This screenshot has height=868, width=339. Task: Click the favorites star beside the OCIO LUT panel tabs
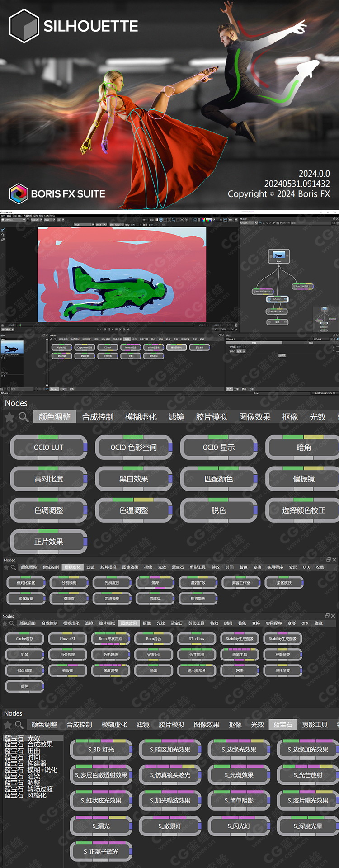click(9, 417)
